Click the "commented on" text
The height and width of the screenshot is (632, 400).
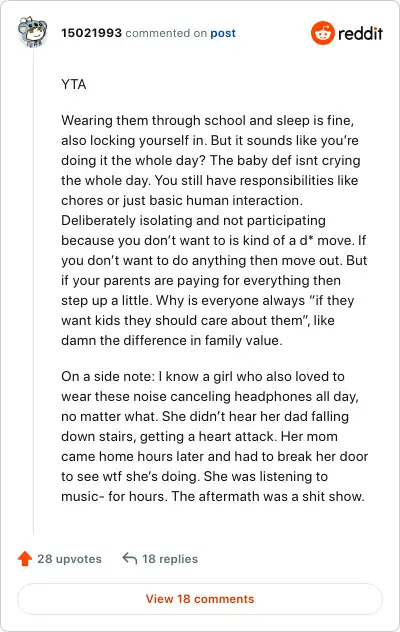click(166, 33)
